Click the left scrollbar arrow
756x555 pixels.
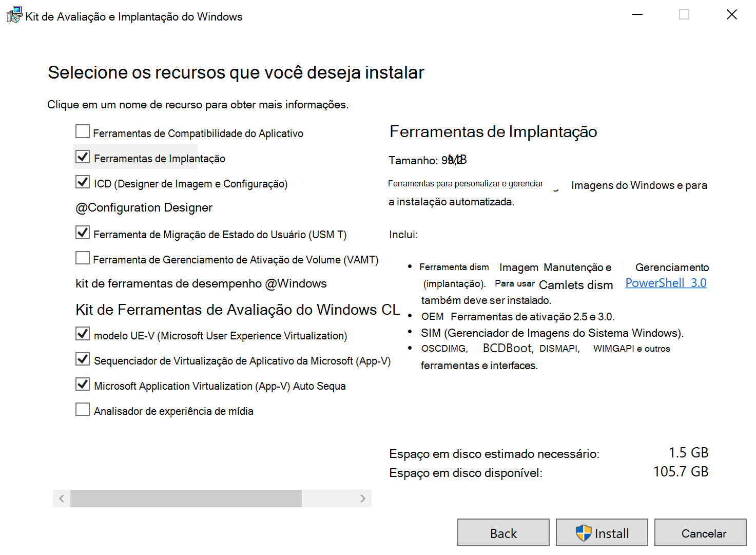[x=61, y=498]
